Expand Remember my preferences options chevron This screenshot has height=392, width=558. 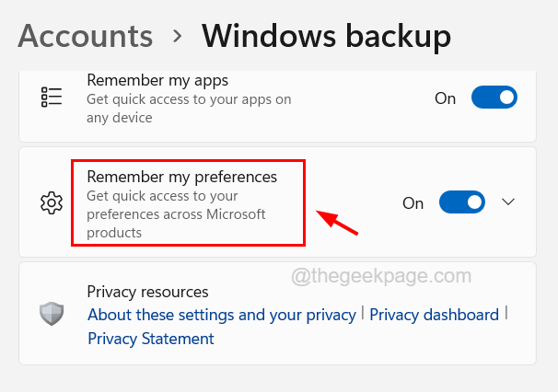[x=508, y=202]
